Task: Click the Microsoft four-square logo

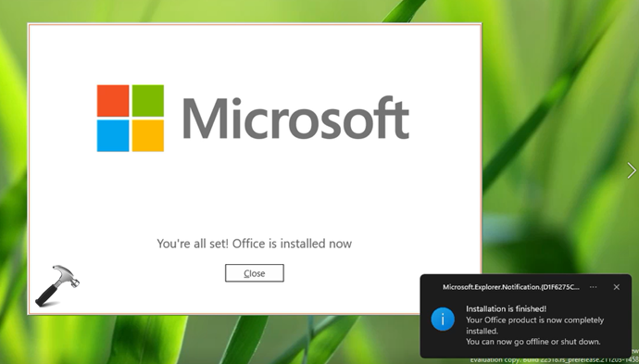Action: pyautogui.click(x=131, y=119)
